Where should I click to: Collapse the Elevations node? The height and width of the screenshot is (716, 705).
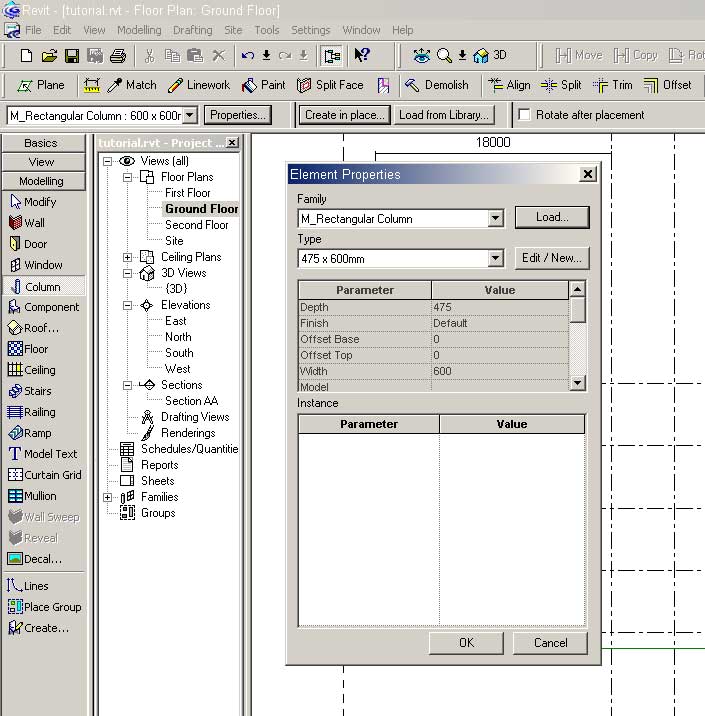pyautogui.click(x=127, y=305)
